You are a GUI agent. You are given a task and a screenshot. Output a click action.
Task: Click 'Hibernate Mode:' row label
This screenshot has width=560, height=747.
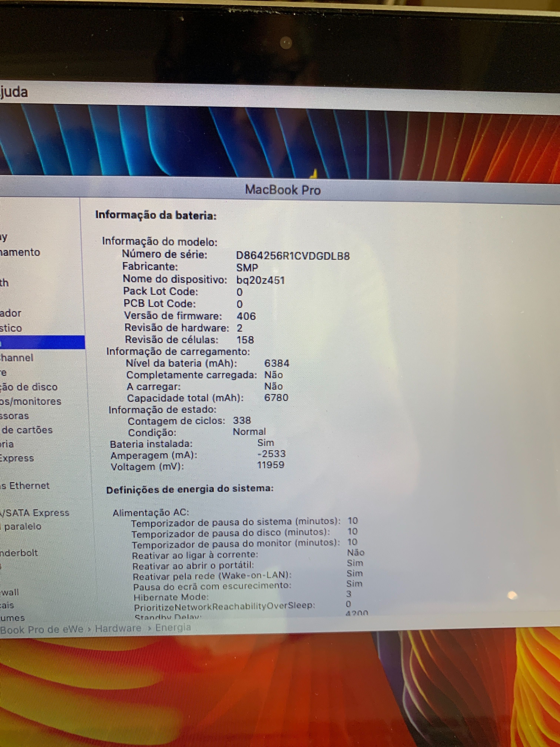(x=171, y=597)
